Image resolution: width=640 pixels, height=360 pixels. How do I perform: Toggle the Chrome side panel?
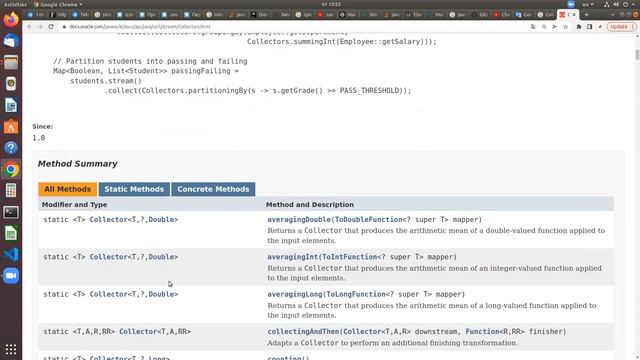tap(589, 27)
